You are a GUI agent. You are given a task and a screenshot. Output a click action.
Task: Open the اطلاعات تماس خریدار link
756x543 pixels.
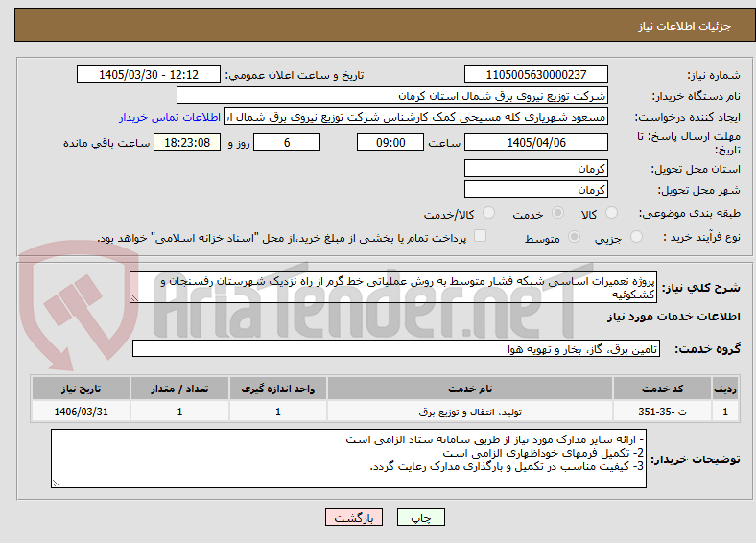point(170,117)
